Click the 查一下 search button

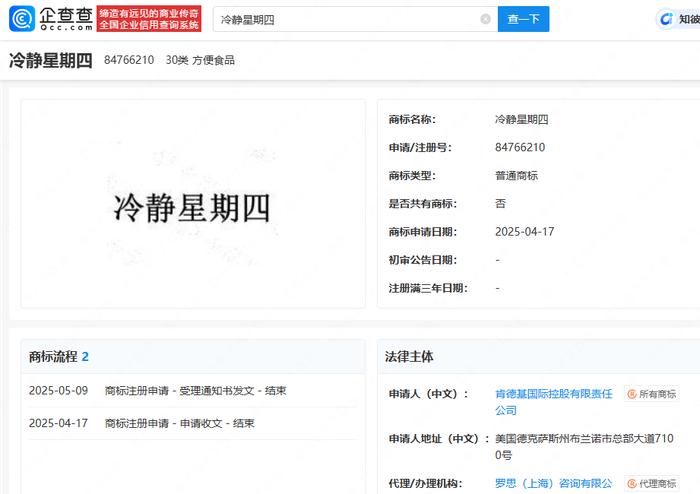click(523, 19)
